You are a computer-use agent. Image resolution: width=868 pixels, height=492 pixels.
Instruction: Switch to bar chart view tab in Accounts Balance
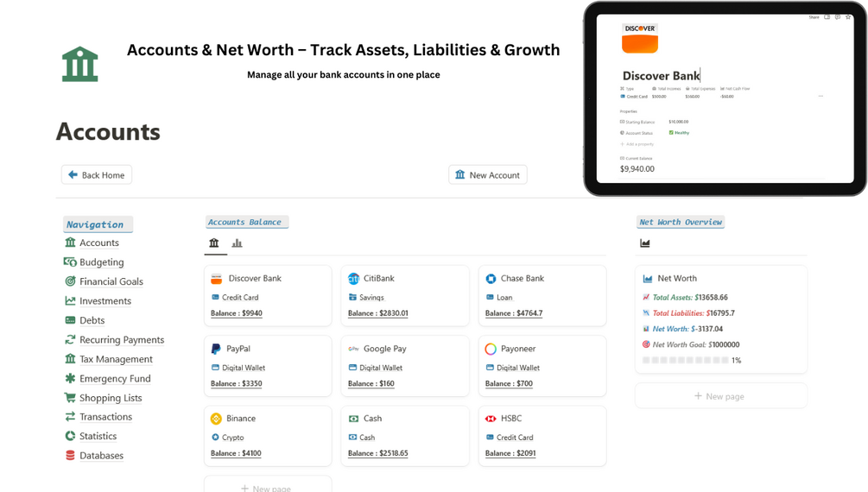(x=237, y=243)
